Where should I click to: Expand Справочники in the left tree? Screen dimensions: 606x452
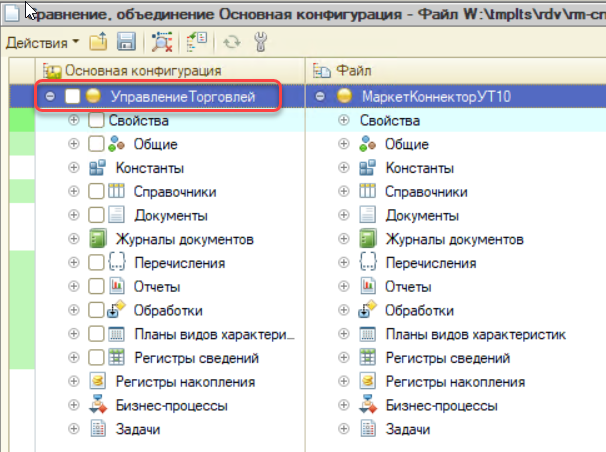[73, 191]
